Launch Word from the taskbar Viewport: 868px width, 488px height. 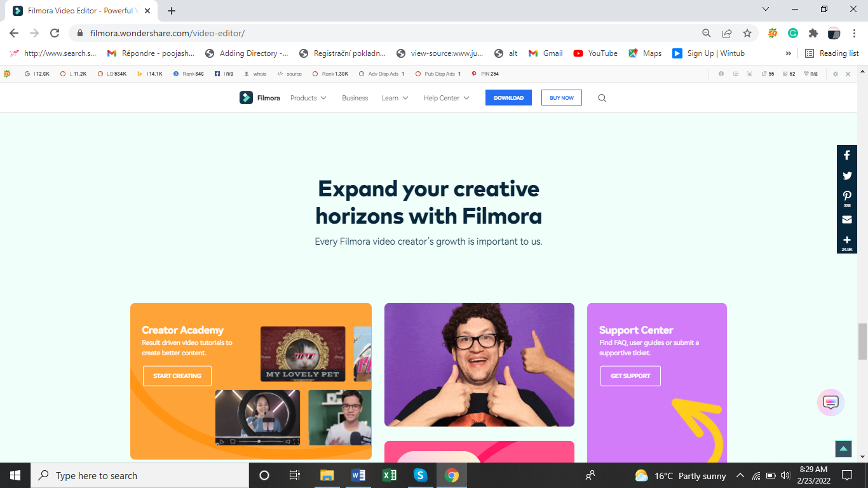[358, 475]
